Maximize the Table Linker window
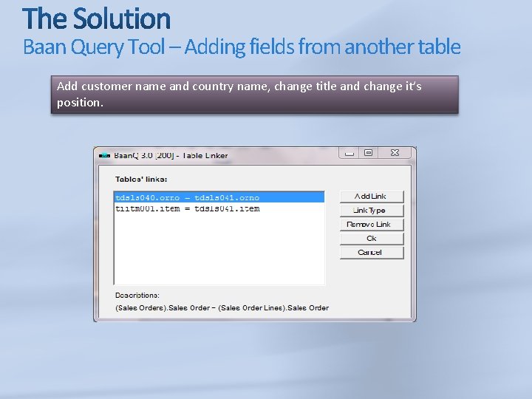This screenshot has height=399, width=532. (x=369, y=153)
